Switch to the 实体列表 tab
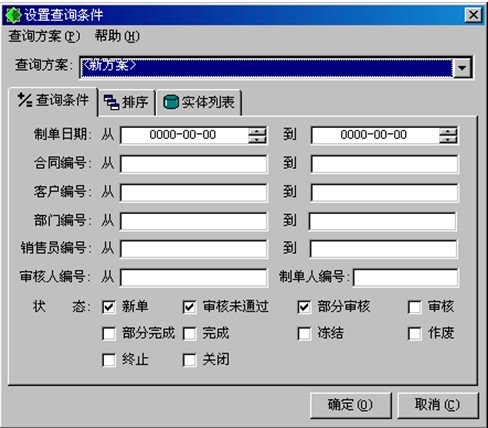This screenshot has width=488, height=428. tap(199, 102)
